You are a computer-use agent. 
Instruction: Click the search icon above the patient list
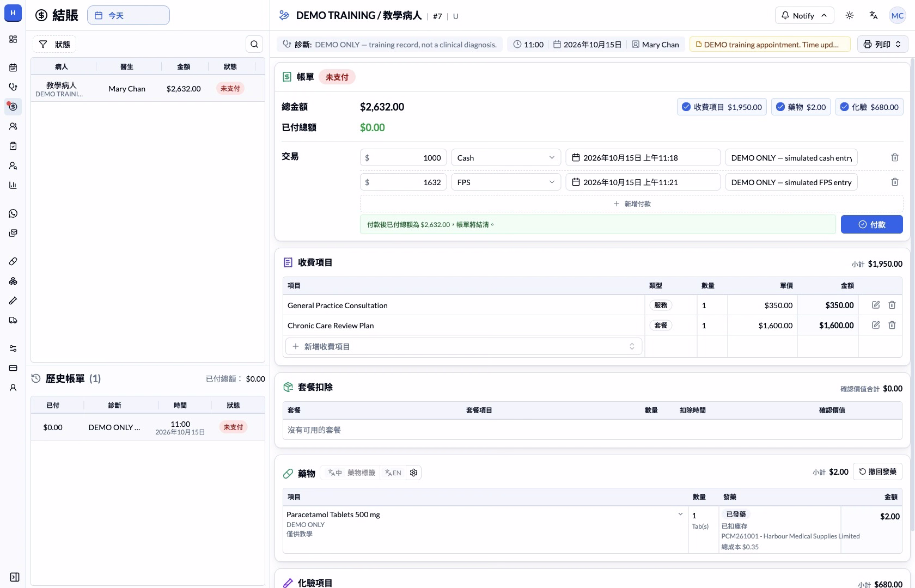tap(254, 44)
